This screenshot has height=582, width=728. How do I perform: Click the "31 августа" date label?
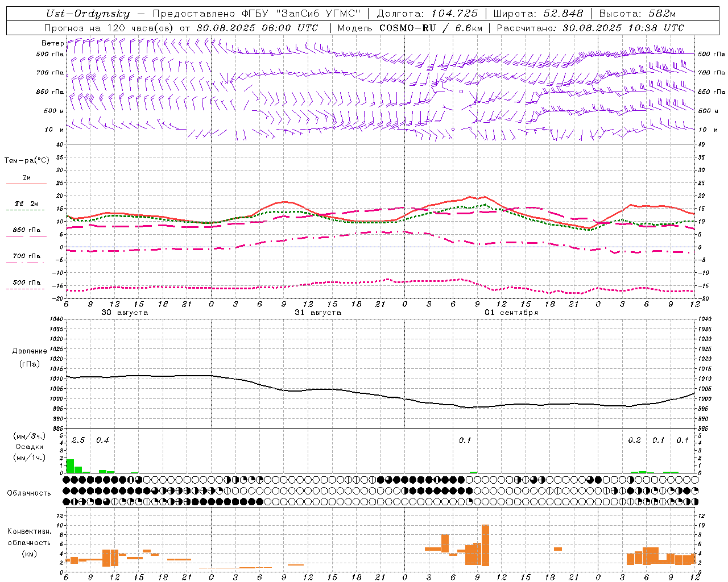[318, 313]
